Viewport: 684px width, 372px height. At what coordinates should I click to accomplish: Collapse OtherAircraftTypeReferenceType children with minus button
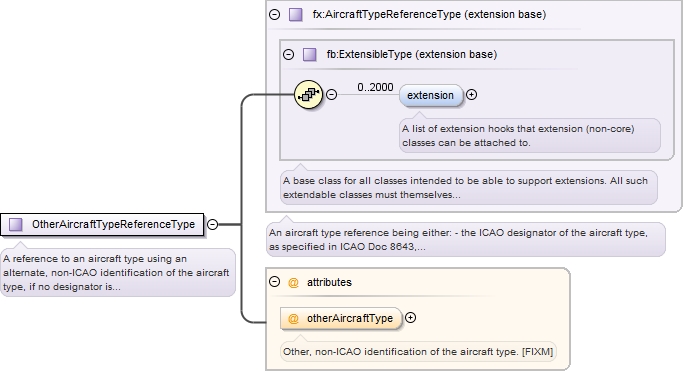[212, 224]
